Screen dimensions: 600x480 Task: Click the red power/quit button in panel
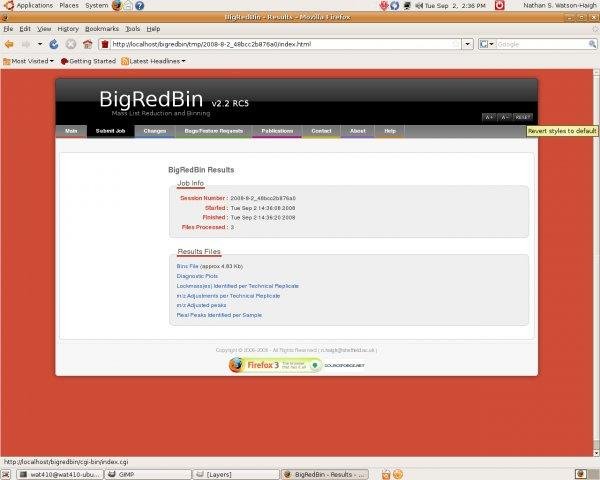coord(499,5)
